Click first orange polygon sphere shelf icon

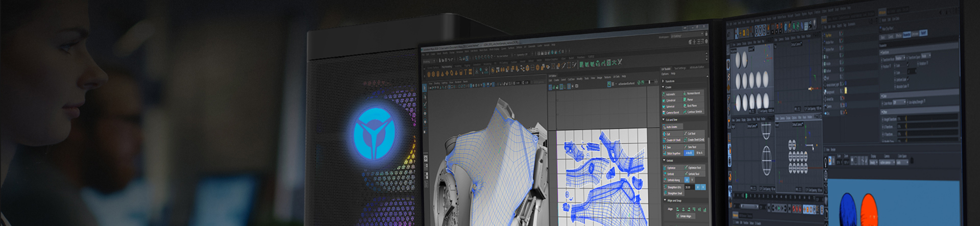[429, 74]
